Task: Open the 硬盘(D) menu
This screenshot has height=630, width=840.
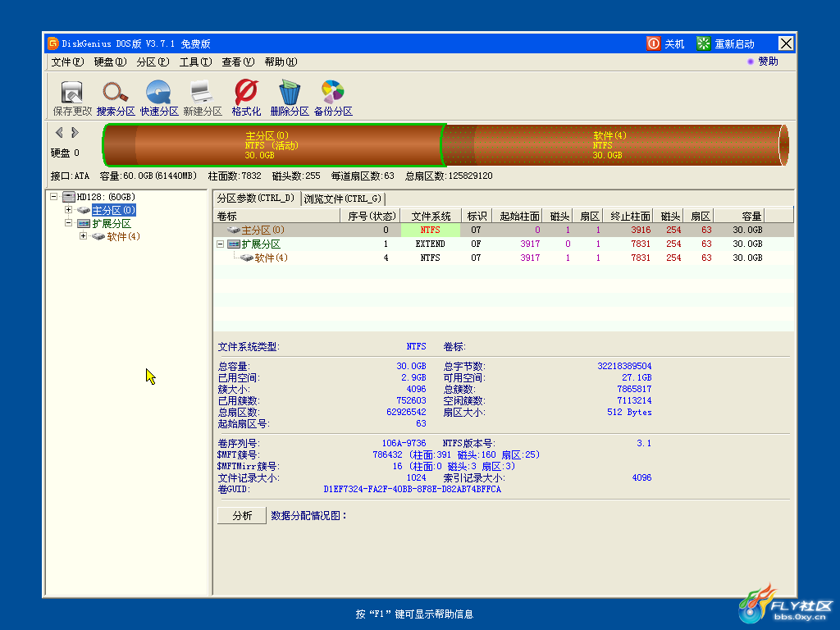Action: [x=111, y=62]
